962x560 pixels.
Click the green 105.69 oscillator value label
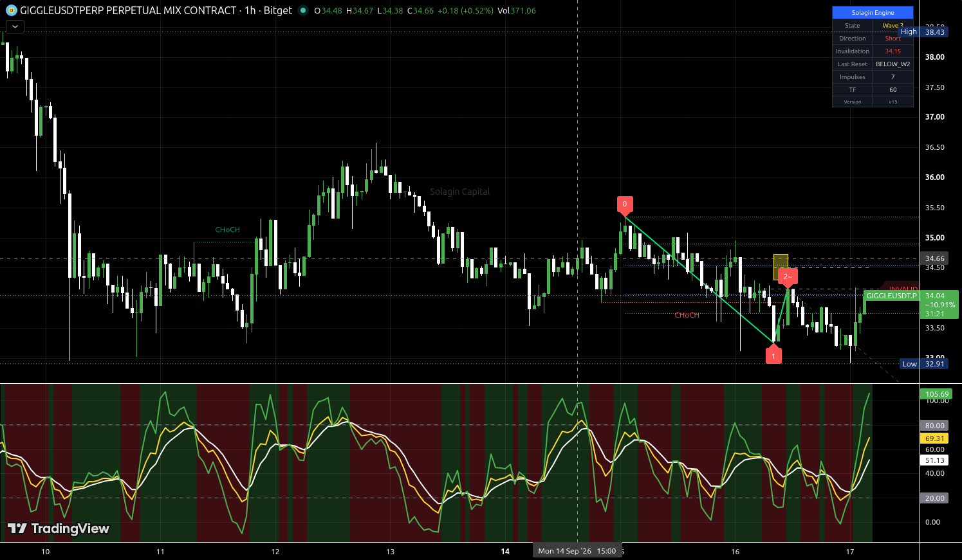pyautogui.click(x=936, y=394)
